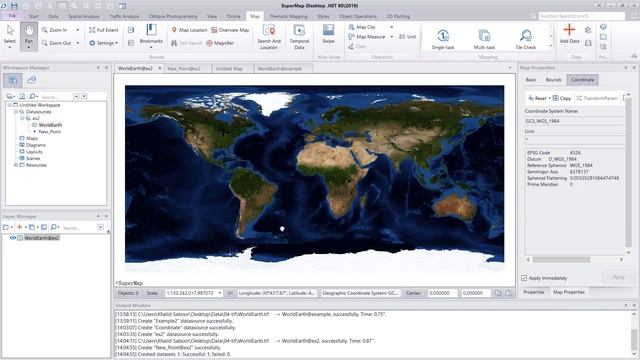
Task: Open Search And Location
Action: (x=269, y=37)
